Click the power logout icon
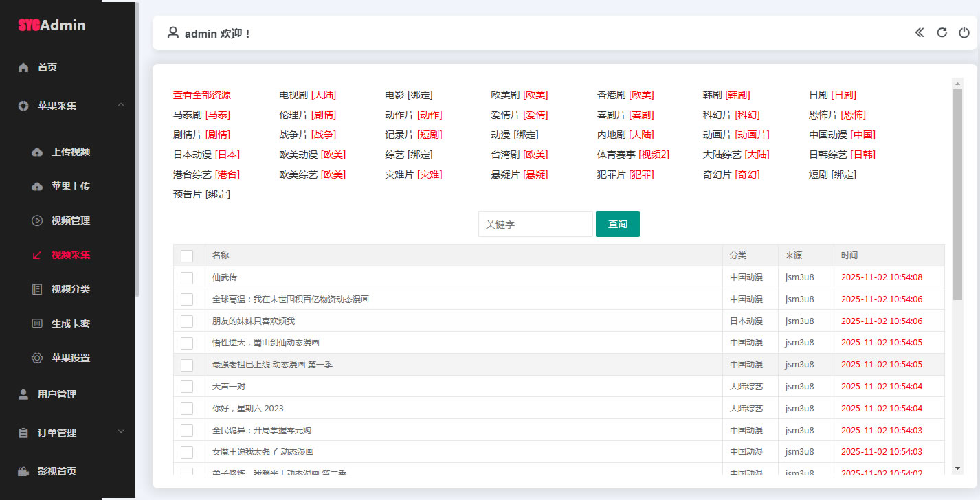The width and height of the screenshot is (980, 500). pyautogui.click(x=964, y=32)
